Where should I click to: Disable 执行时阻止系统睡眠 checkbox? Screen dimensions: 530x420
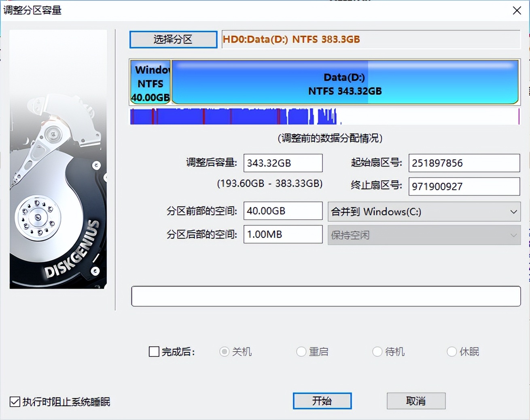point(15,401)
